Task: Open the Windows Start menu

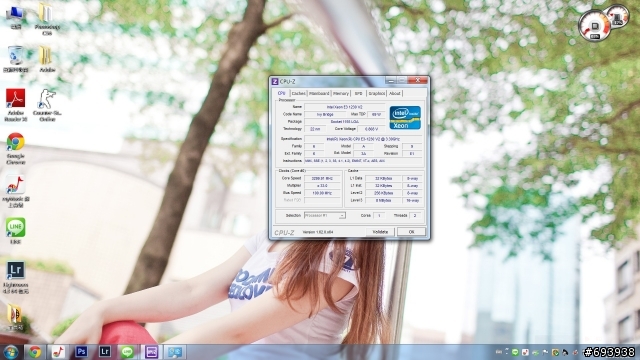Action: pos(10,352)
